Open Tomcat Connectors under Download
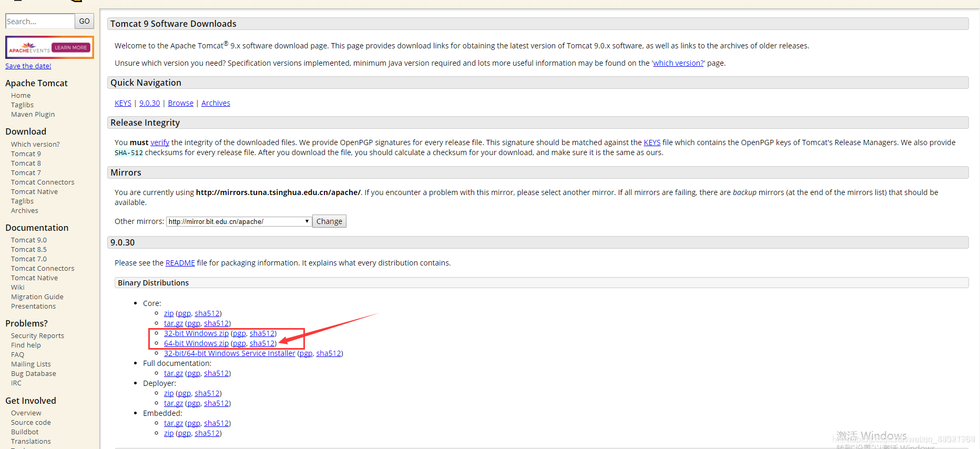This screenshot has width=980, height=449. click(43, 182)
